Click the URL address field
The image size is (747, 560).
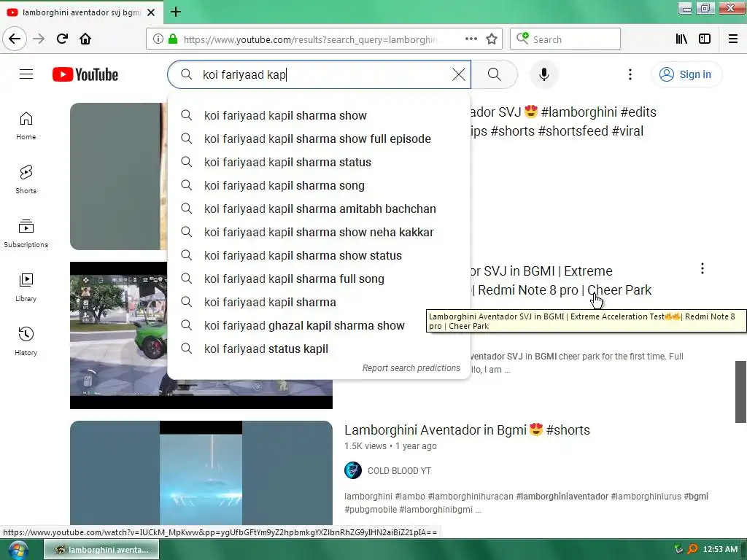[309, 39]
